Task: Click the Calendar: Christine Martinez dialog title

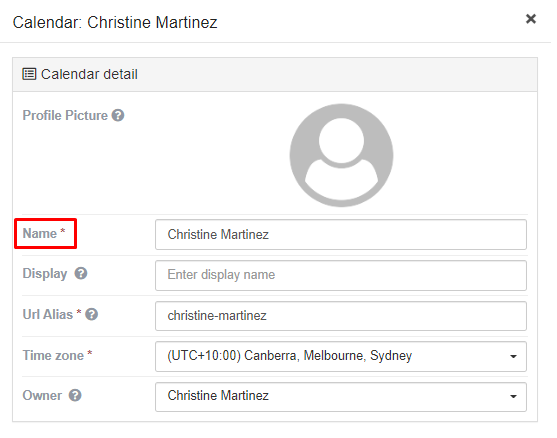Action: click(x=115, y=22)
